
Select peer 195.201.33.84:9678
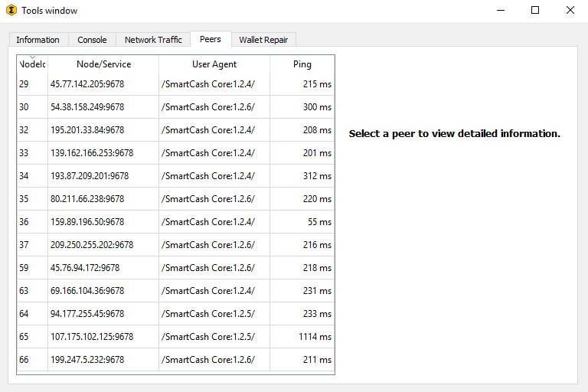(x=175, y=130)
